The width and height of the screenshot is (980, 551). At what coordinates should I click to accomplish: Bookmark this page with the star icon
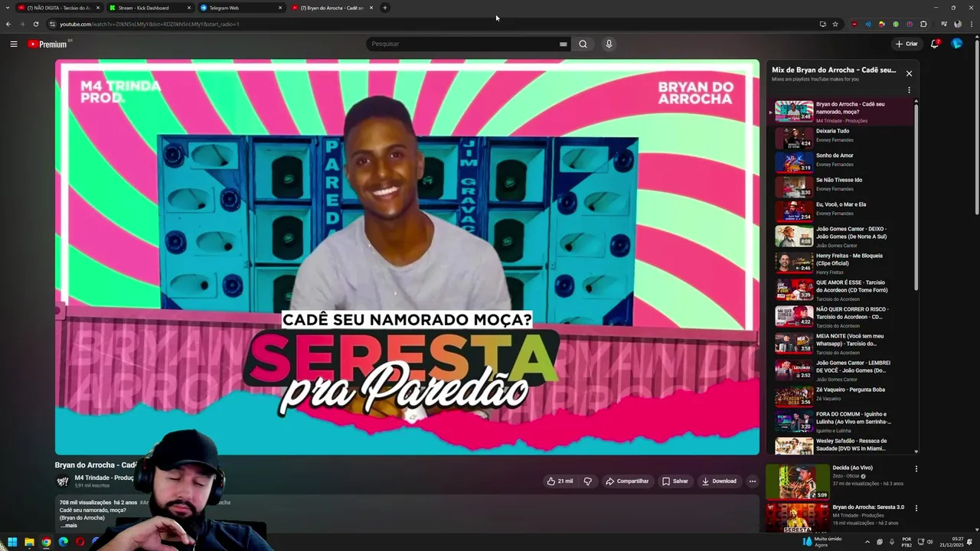835,24
